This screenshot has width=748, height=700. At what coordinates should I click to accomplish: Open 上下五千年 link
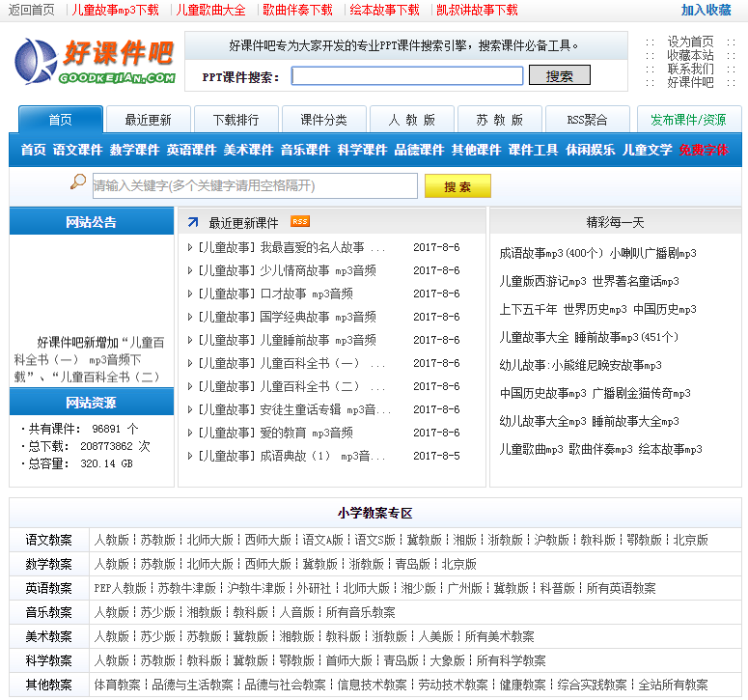528,309
